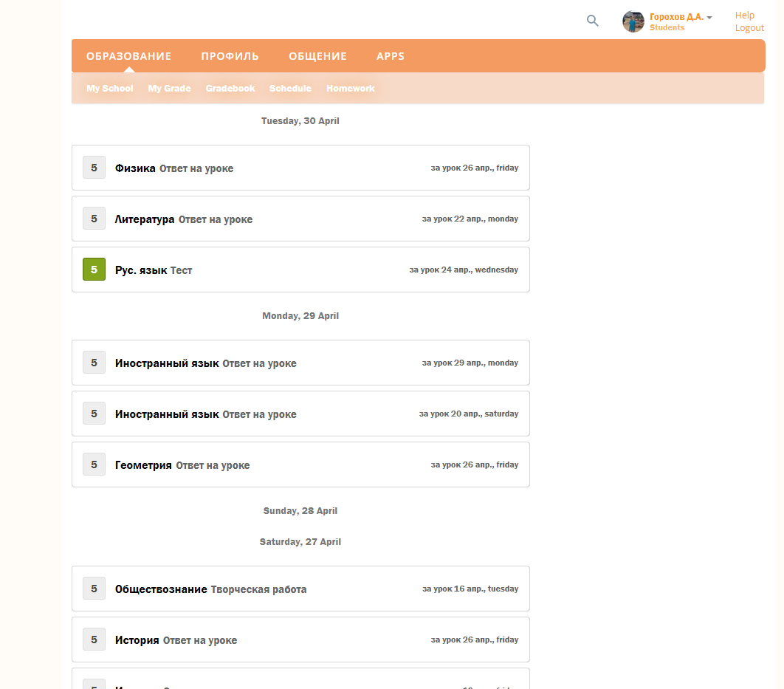This screenshot has height=689, width=784.
Task: Click the grade 5 badge for Геометрия
Action: coord(94,465)
